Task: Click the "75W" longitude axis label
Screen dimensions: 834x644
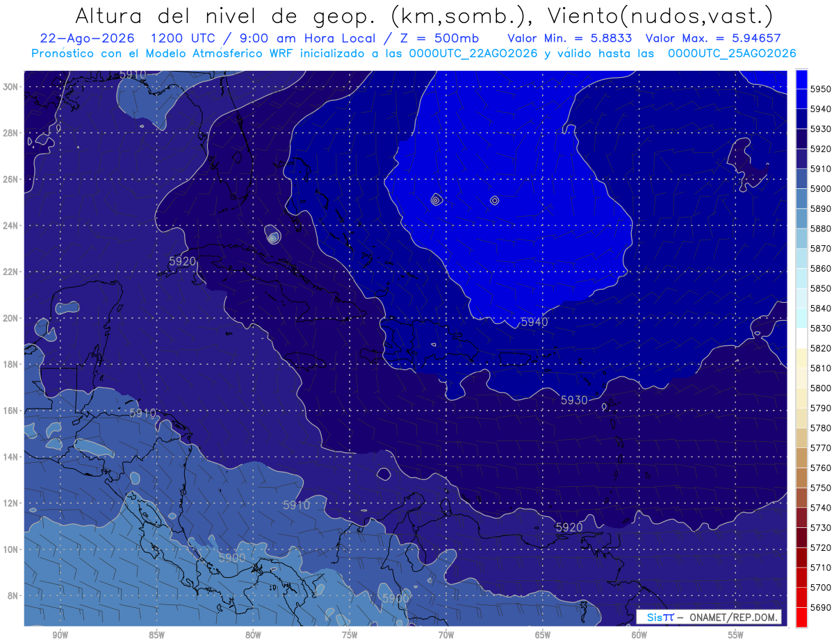Action: 350,635
